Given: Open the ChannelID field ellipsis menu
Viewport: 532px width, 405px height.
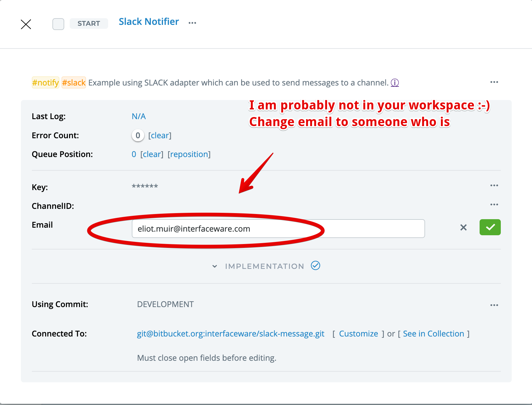Looking at the screenshot, I should 494,205.
